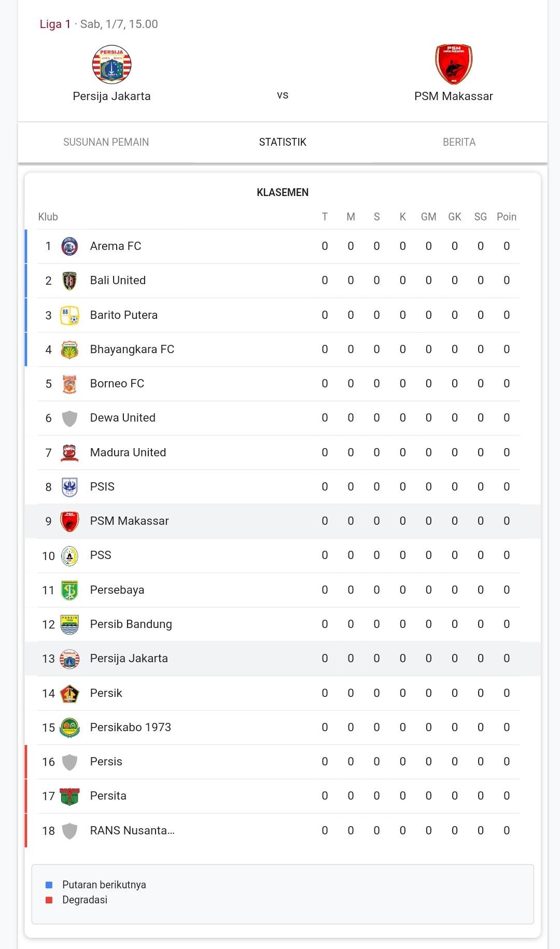Click the truncated RANS Nusantara team name
Screen dimensions: 560x949
tap(132, 830)
